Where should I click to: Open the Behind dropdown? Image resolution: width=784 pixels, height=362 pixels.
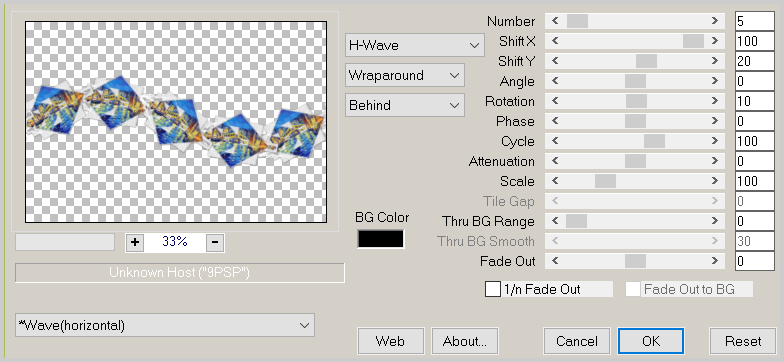click(404, 106)
